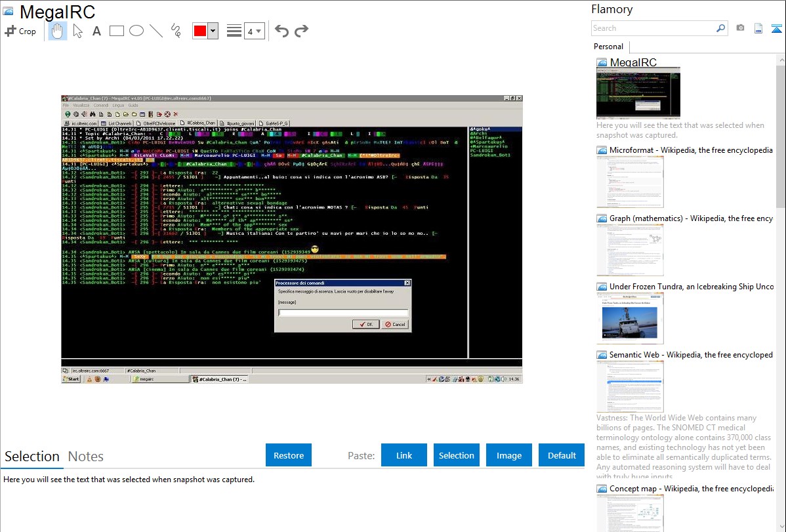Open the color picker dropdown arrow
The width and height of the screenshot is (786, 532).
click(x=213, y=31)
